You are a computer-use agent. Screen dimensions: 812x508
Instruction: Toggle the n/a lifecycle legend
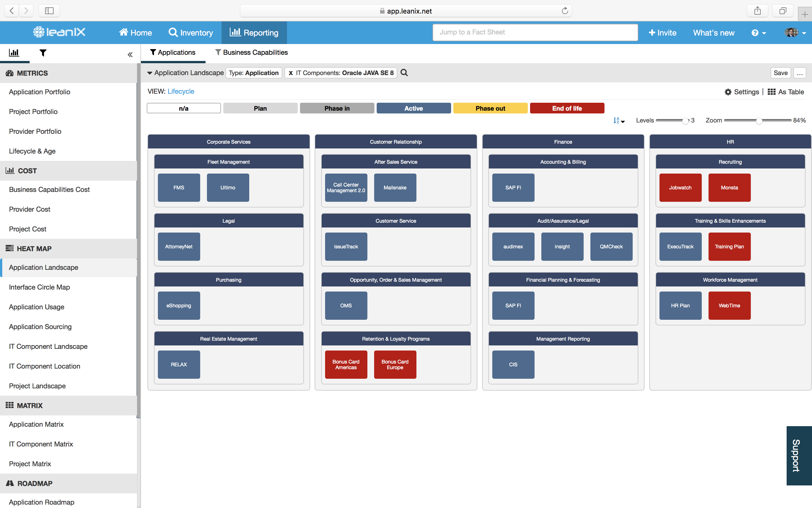[184, 108]
